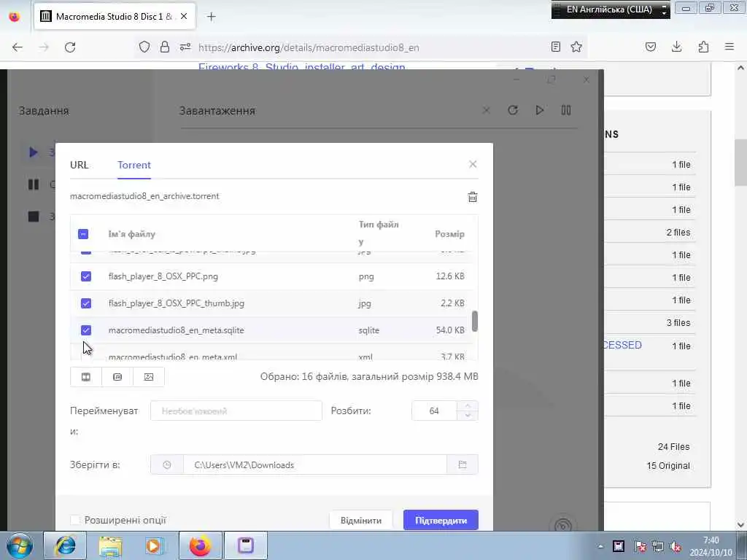
Task: Click the page scrollbar thumb in Firefox
Action: pos(740,163)
